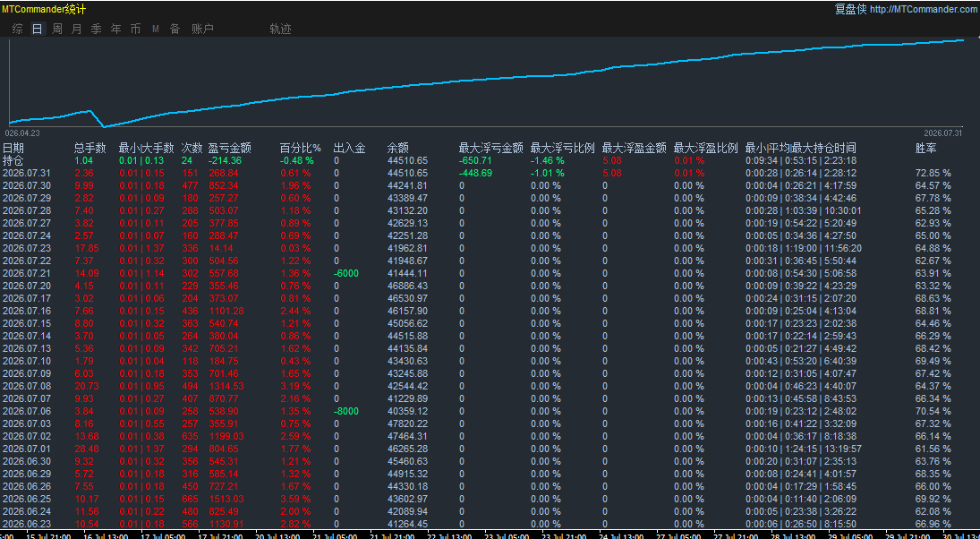
Task: Click the 出入金 column header
Action: coord(349,149)
